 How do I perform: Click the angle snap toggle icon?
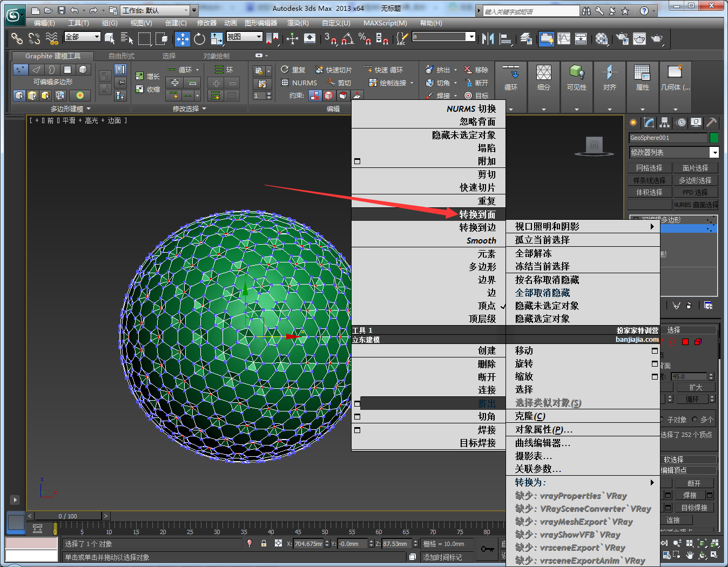tap(347, 39)
